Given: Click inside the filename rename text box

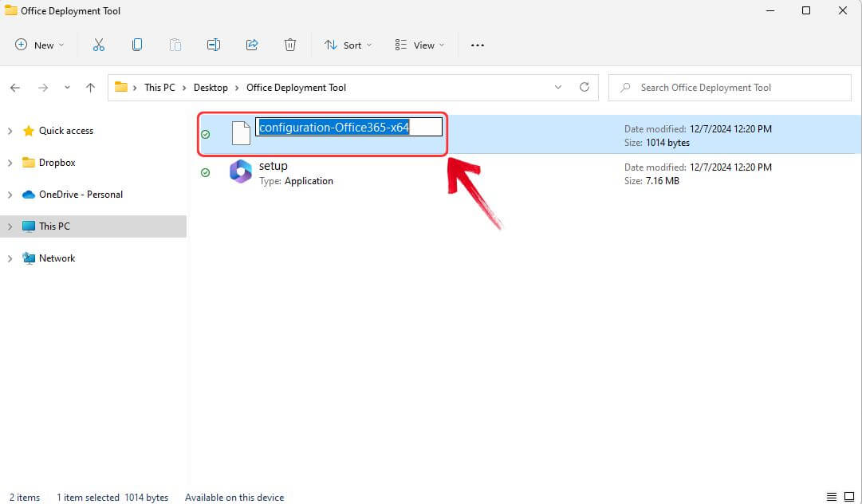Looking at the screenshot, I should (348, 127).
